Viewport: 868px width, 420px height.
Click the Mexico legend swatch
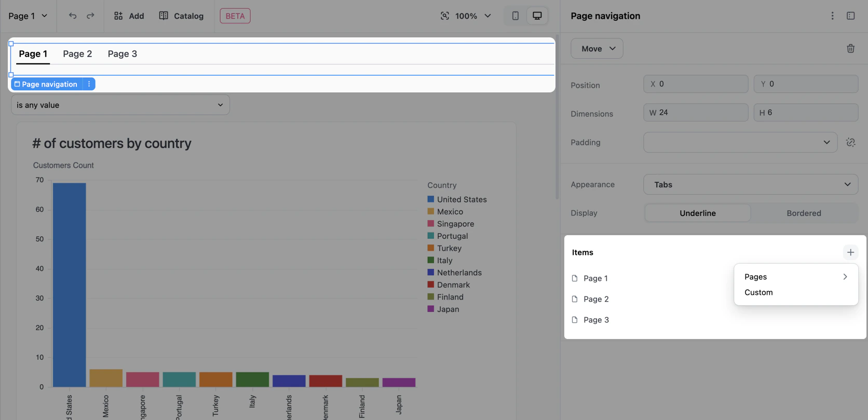point(430,211)
